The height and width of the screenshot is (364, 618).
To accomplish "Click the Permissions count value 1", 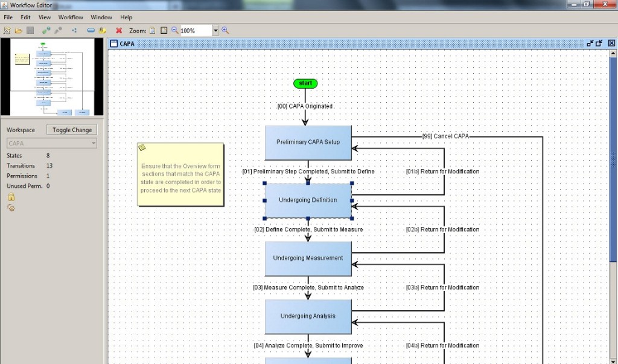I will pyautogui.click(x=48, y=176).
